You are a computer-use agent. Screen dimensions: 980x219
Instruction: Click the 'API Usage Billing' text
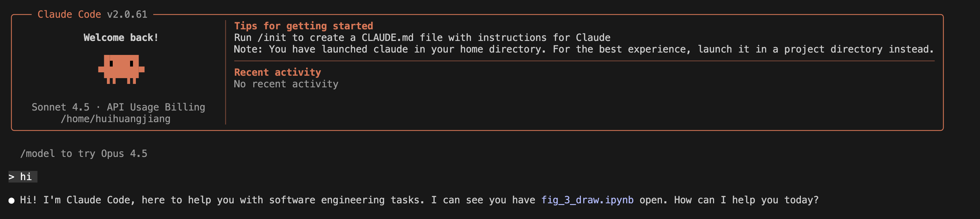point(156,107)
